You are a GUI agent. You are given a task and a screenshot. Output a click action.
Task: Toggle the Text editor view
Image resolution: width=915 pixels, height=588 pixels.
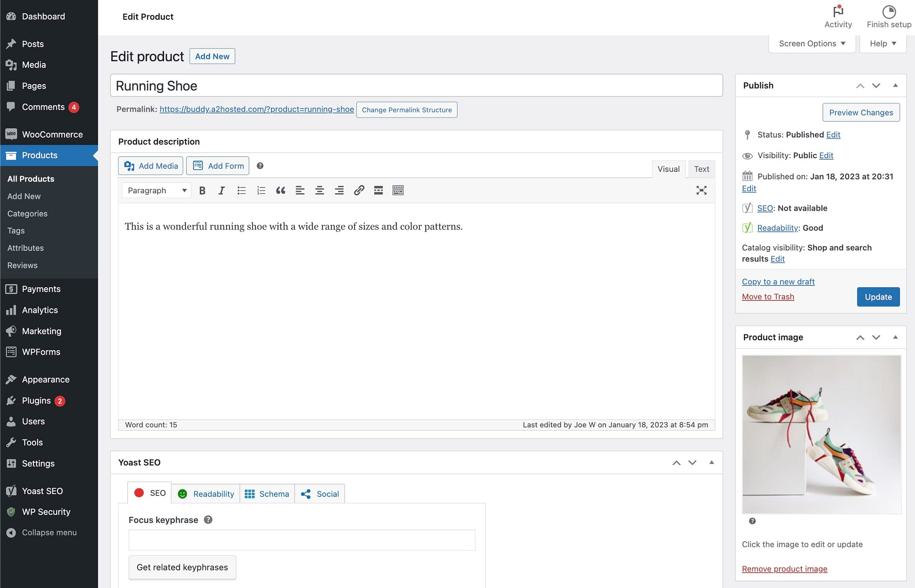[700, 169]
